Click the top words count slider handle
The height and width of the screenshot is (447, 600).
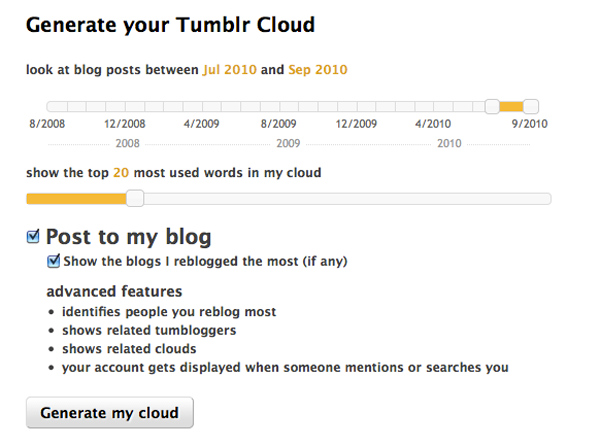point(135,198)
